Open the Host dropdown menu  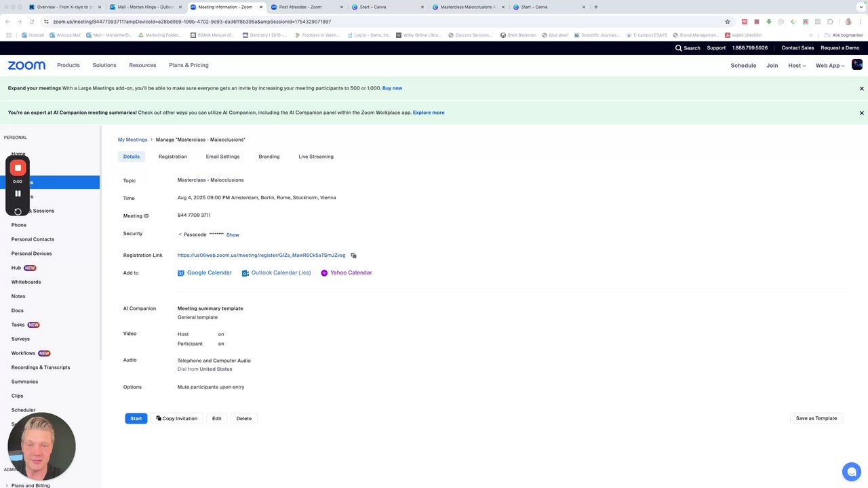[797, 66]
